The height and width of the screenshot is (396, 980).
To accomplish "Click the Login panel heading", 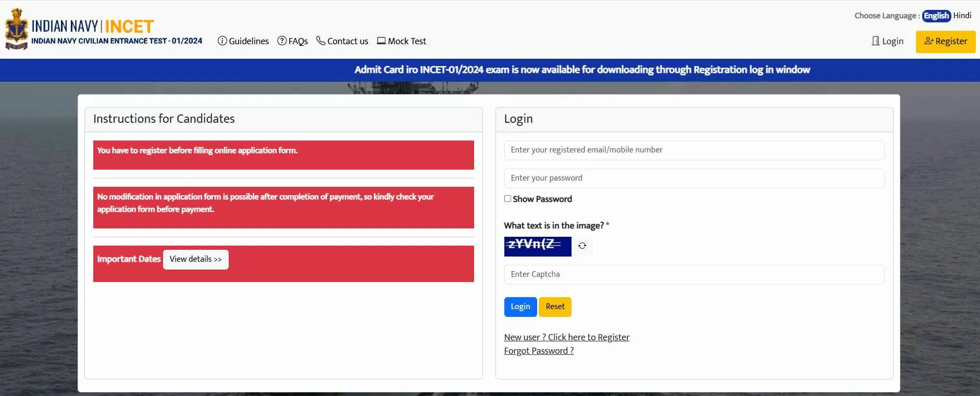I will tap(518, 119).
